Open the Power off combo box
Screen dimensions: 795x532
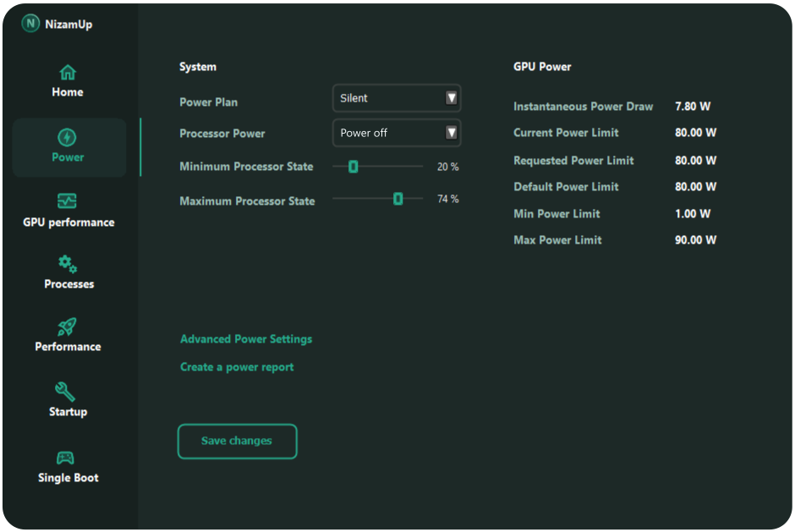click(x=389, y=133)
